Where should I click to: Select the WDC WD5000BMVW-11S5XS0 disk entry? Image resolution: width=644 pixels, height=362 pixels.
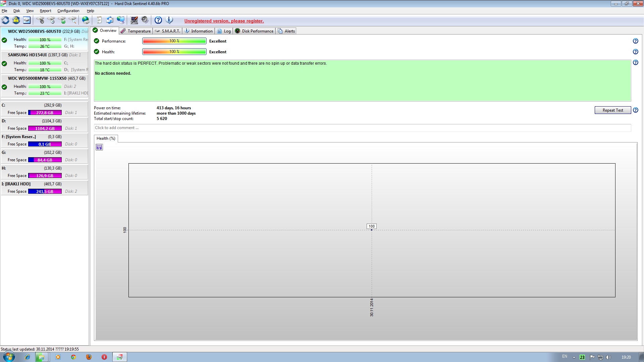[45, 85]
